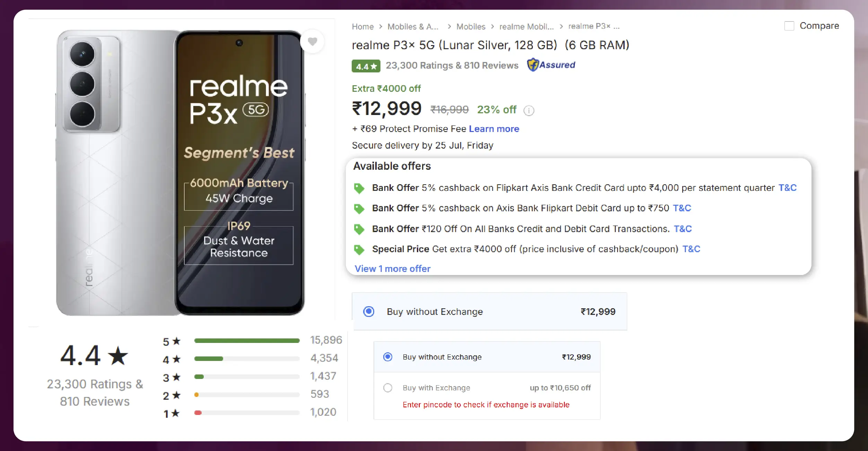868x451 pixels.
Task: Select the large Buy without Exchange radio button
Action: [369, 311]
